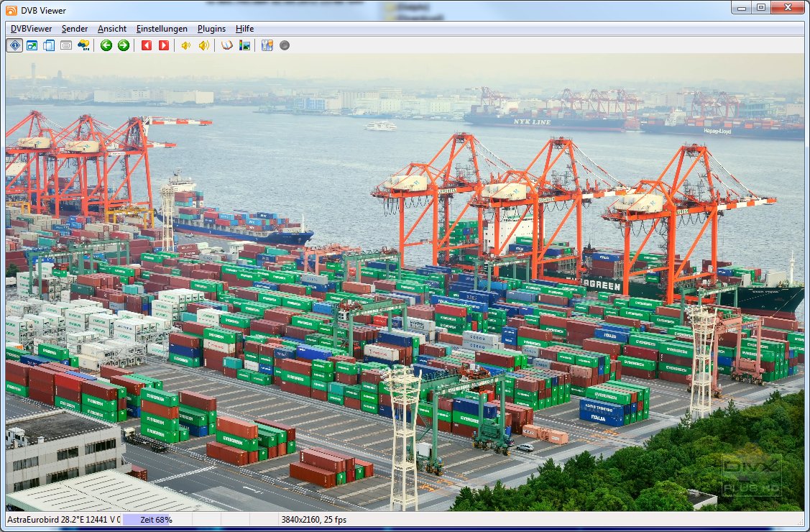Increase volume with the louder speaker icon
The height and width of the screenshot is (532, 810).
tap(204, 45)
